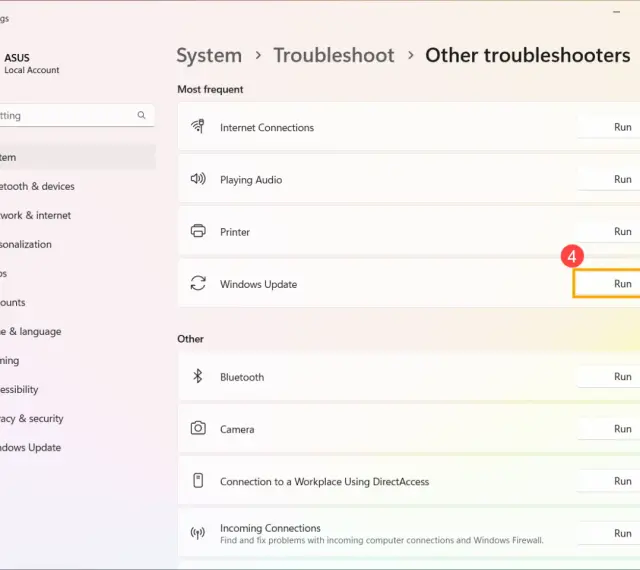Go back to System breadcrumb
The width and height of the screenshot is (640, 570).
tap(209, 56)
